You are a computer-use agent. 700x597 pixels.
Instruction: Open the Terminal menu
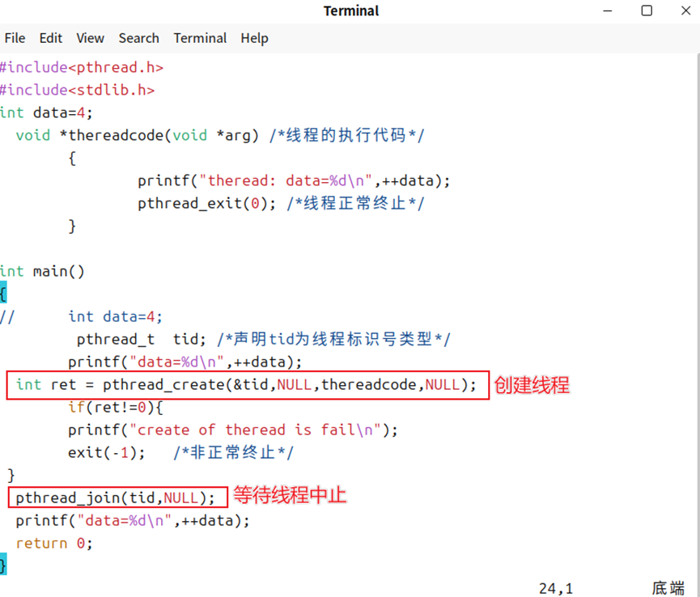(200, 38)
